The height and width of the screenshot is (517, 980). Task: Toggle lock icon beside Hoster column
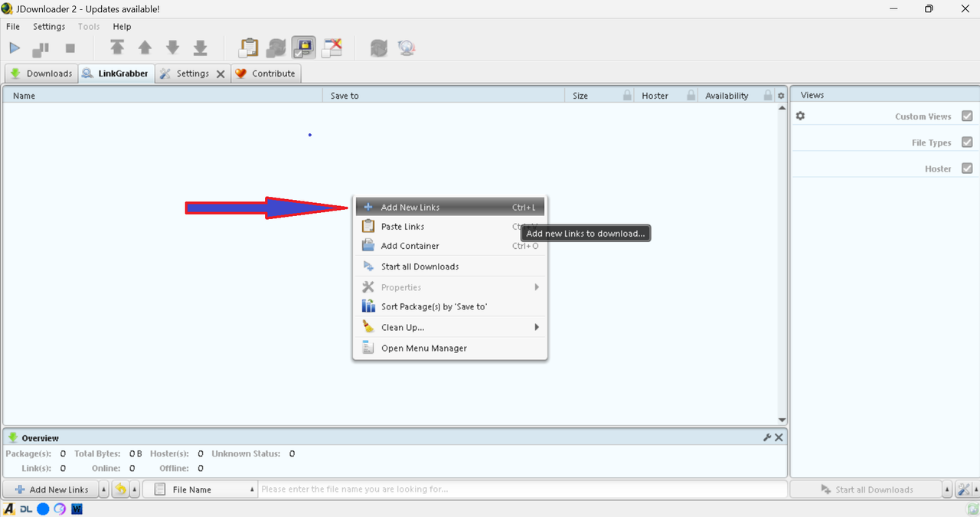pyautogui.click(x=691, y=96)
